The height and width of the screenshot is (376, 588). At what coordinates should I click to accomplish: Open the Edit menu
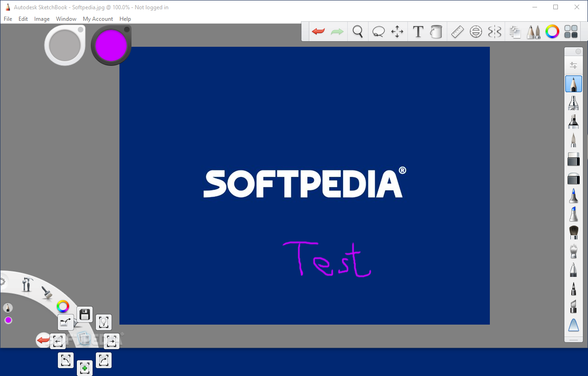click(23, 19)
